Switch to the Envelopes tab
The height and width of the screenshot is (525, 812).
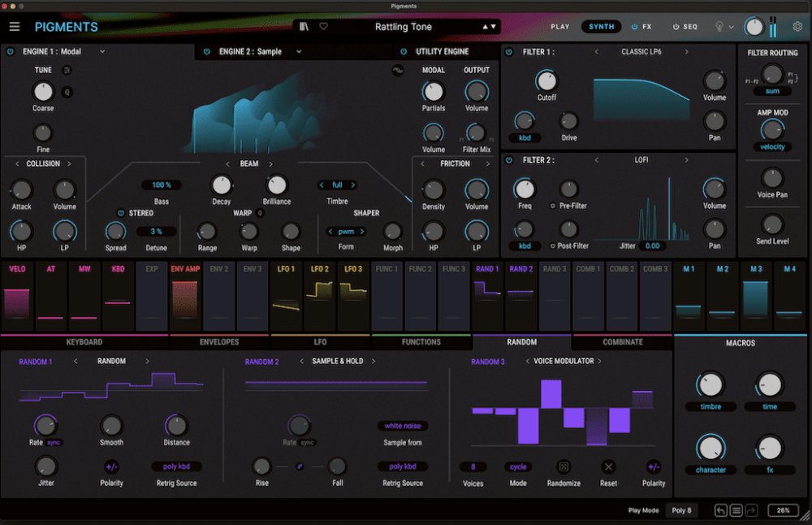(219, 342)
